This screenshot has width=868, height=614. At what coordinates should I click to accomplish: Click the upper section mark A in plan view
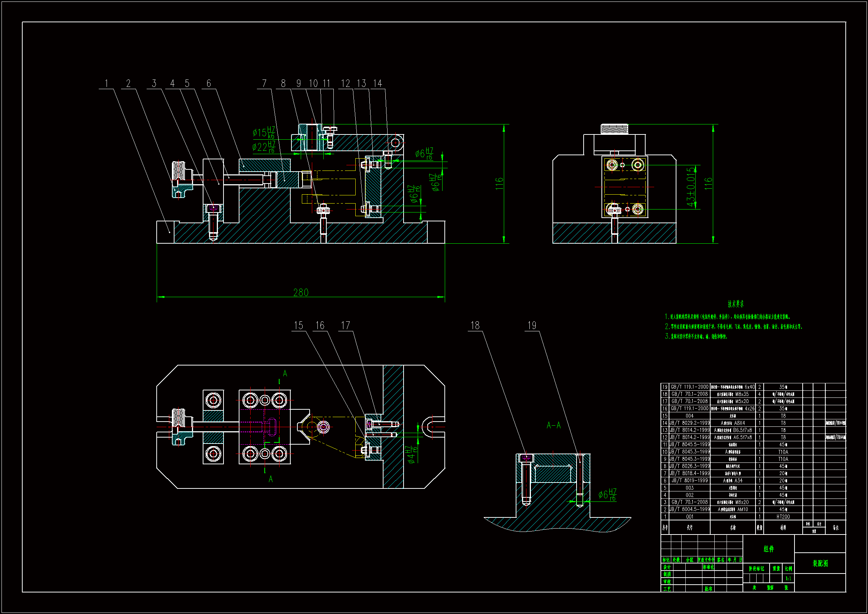pos(285,374)
